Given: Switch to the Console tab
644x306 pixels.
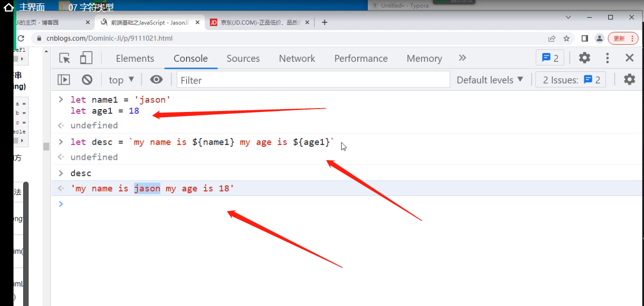Looking at the screenshot, I should (190, 58).
